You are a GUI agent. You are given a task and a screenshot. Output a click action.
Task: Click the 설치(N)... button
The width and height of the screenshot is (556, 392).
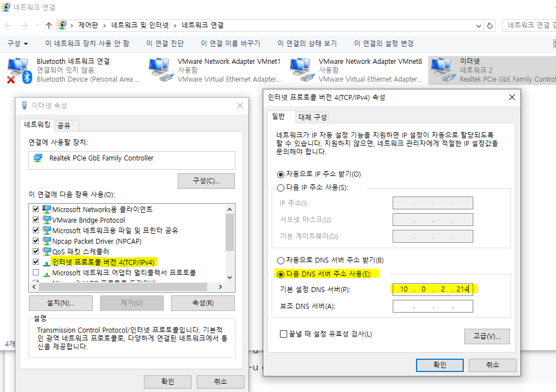(x=61, y=303)
